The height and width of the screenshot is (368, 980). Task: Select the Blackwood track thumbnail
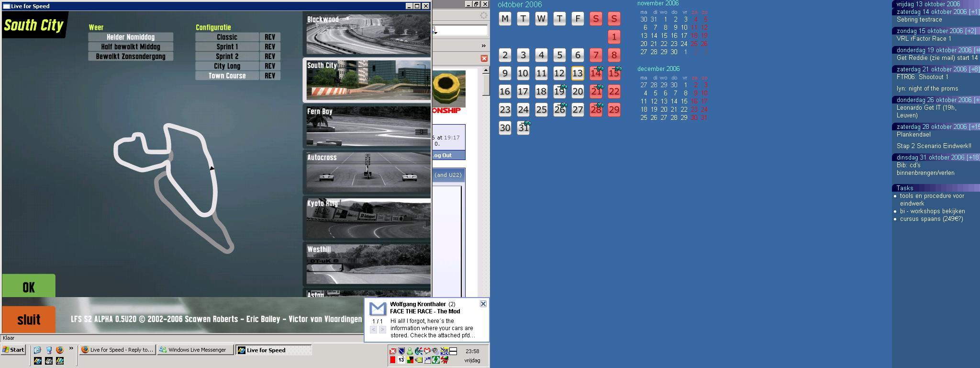click(367, 34)
